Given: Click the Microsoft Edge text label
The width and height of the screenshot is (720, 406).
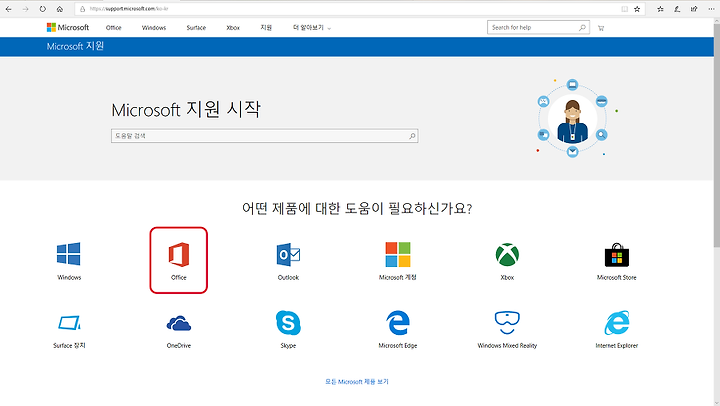Looking at the screenshot, I should coord(398,345).
